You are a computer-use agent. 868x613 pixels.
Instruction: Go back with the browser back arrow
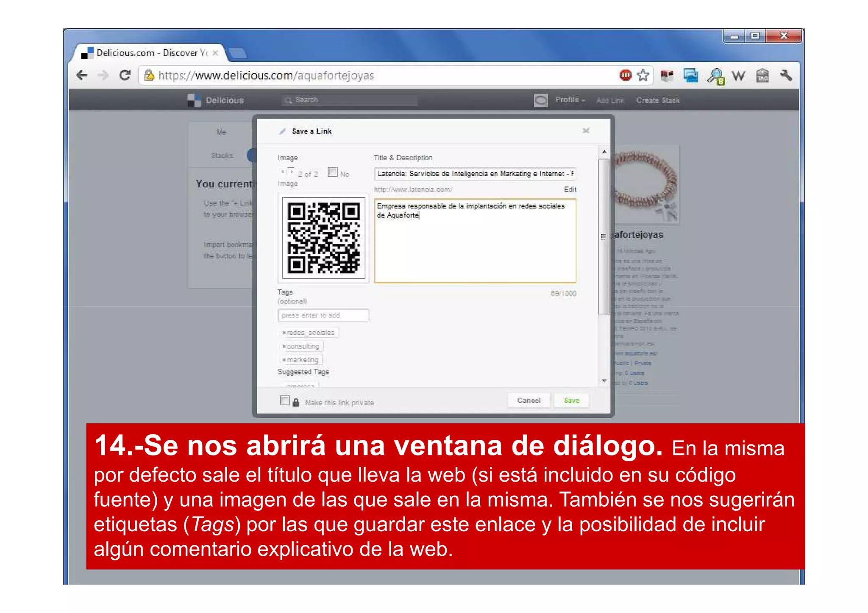82,75
